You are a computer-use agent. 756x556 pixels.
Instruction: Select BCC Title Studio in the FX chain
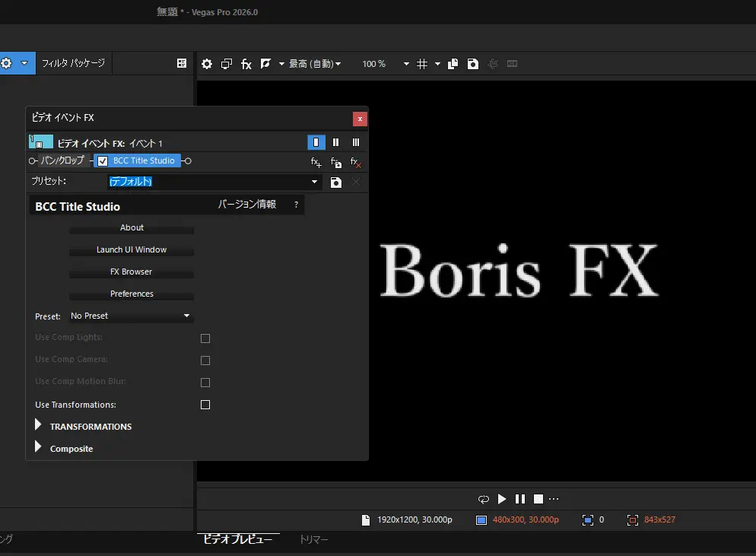coord(144,160)
